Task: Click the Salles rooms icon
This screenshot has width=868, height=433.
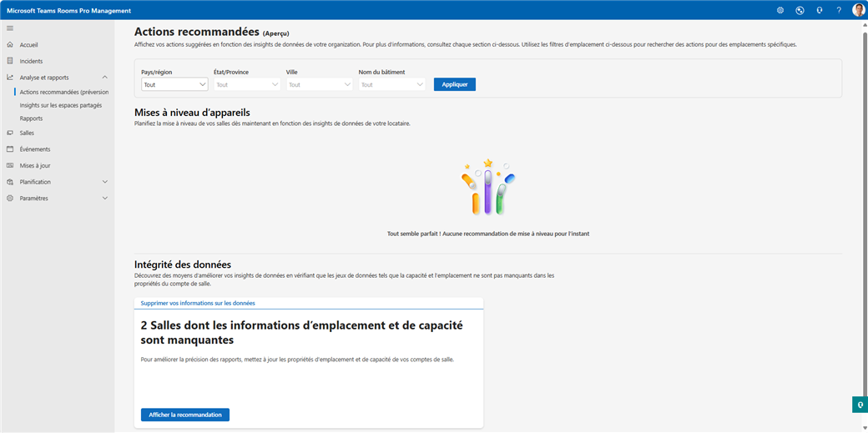Action: coord(10,133)
